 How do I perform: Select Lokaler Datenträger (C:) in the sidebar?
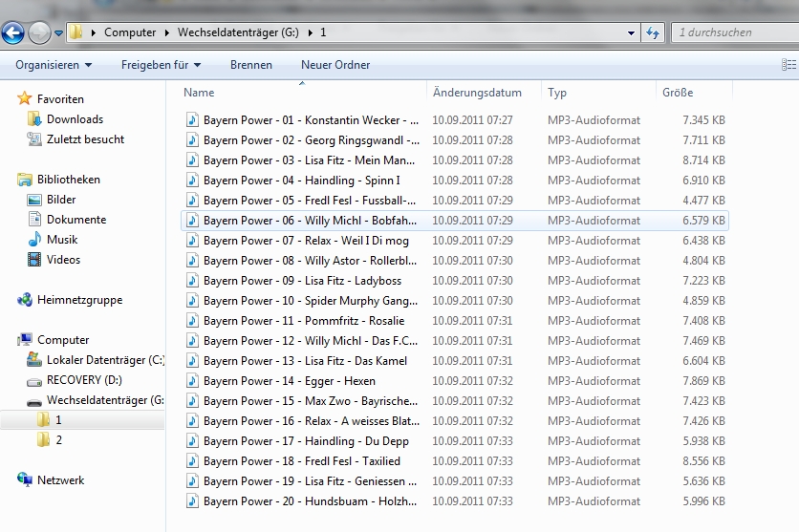tap(105, 360)
